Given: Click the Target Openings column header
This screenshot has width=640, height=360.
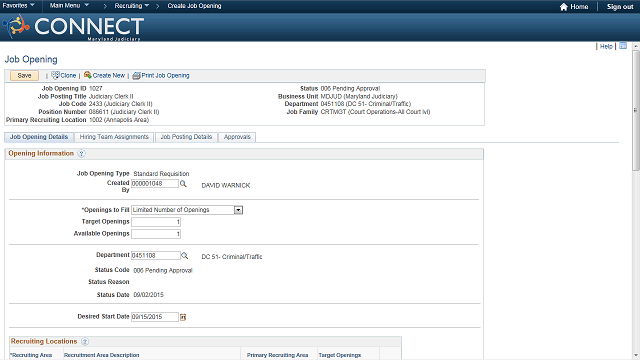Looking at the screenshot, I should (340, 355).
